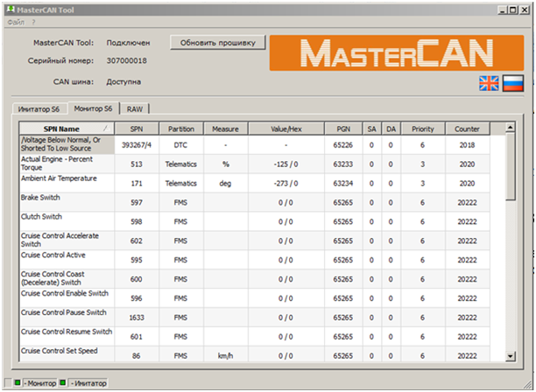Open the ? help menu
This screenshot has height=392, width=536.
33,21
